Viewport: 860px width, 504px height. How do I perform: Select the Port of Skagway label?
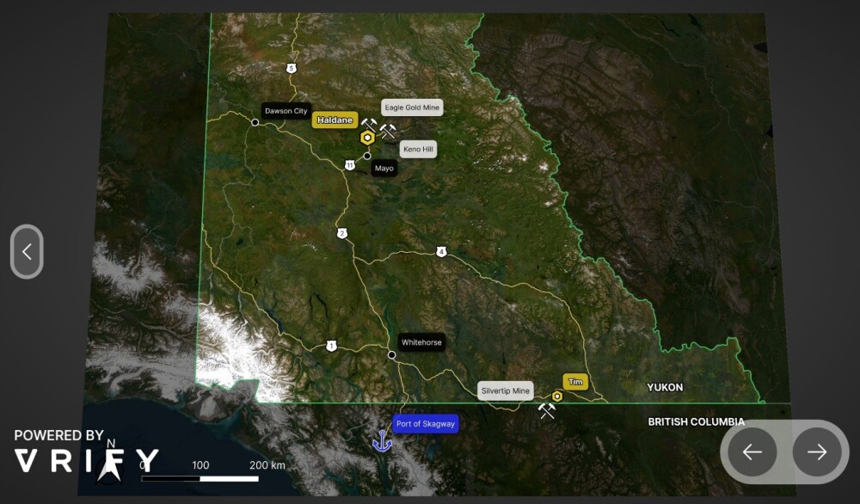coord(426,424)
